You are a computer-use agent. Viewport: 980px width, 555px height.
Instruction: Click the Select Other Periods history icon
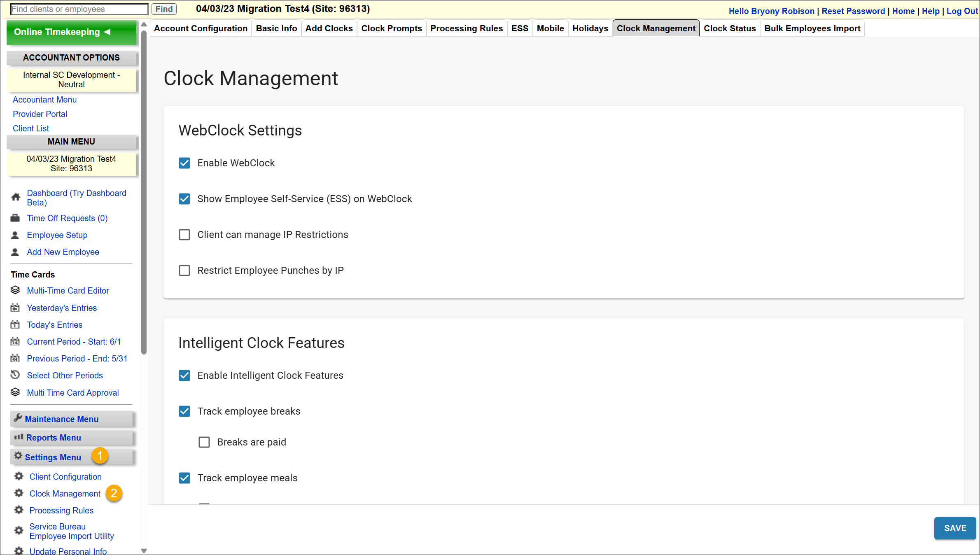pos(15,375)
